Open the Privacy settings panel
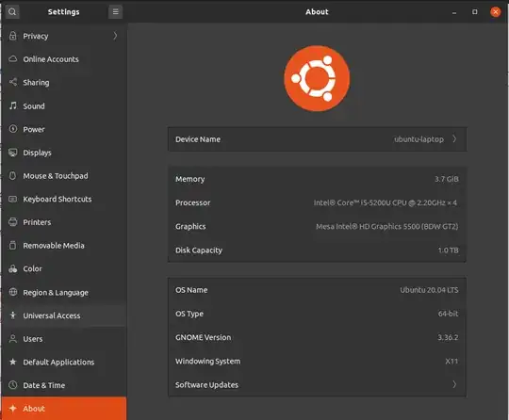 pos(64,36)
